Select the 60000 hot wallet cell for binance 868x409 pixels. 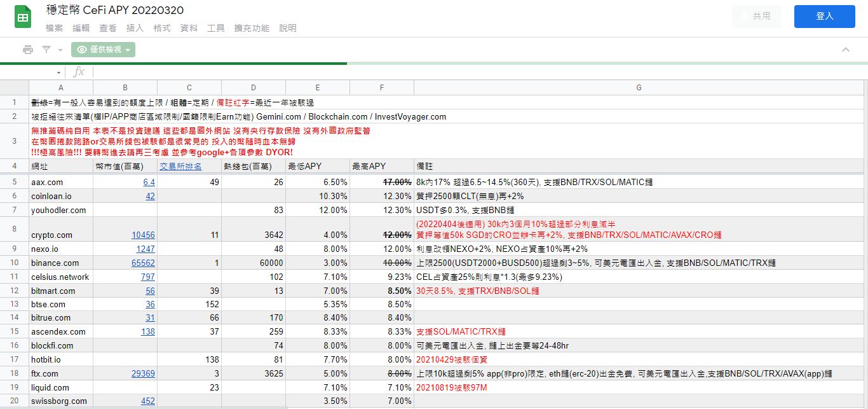(x=254, y=263)
